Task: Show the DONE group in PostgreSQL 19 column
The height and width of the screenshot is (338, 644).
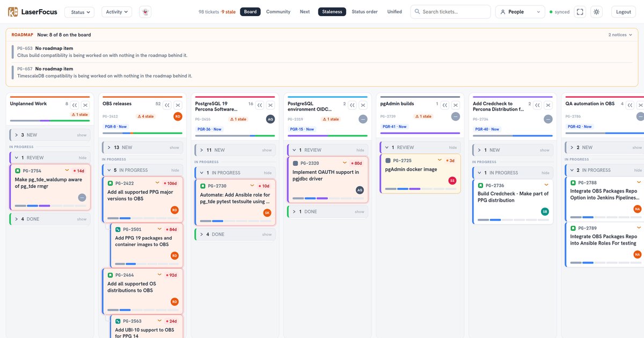Action: click(x=267, y=234)
